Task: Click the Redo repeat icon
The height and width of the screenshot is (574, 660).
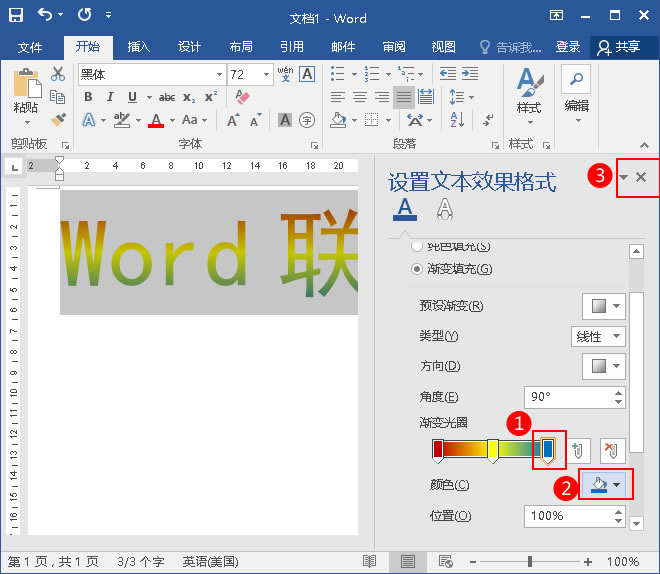Action: (84, 15)
